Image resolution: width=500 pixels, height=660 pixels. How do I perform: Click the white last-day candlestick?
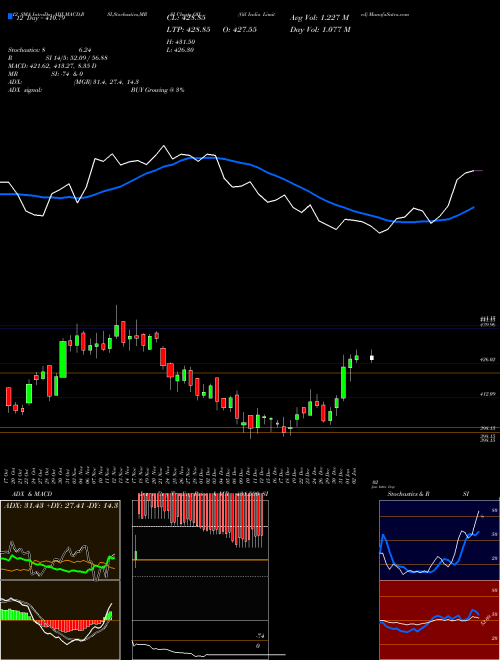(372, 358)
